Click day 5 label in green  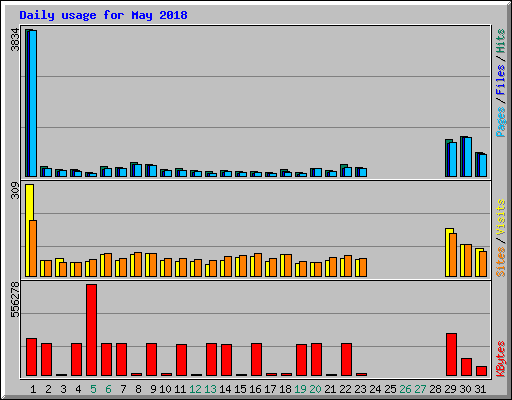[93, 389]
